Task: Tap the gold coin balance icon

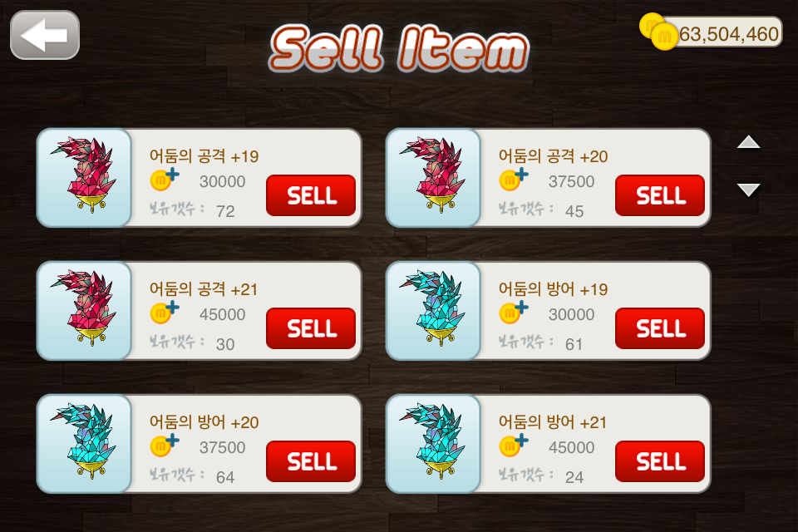Action: (658, 32)
